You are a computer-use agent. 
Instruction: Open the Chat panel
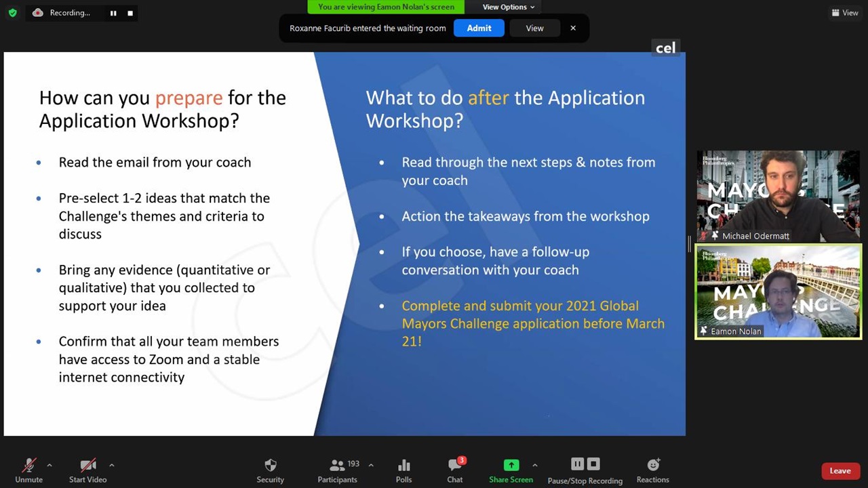[x=455, y=465]
